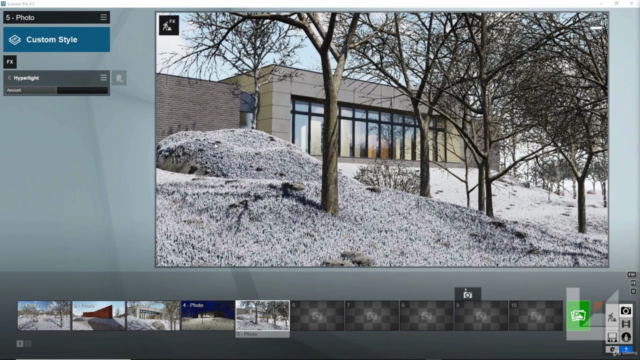Click the U key indicator icon
Image resolution: width=640 pixels, height=360 pixels.
[633, 291]
